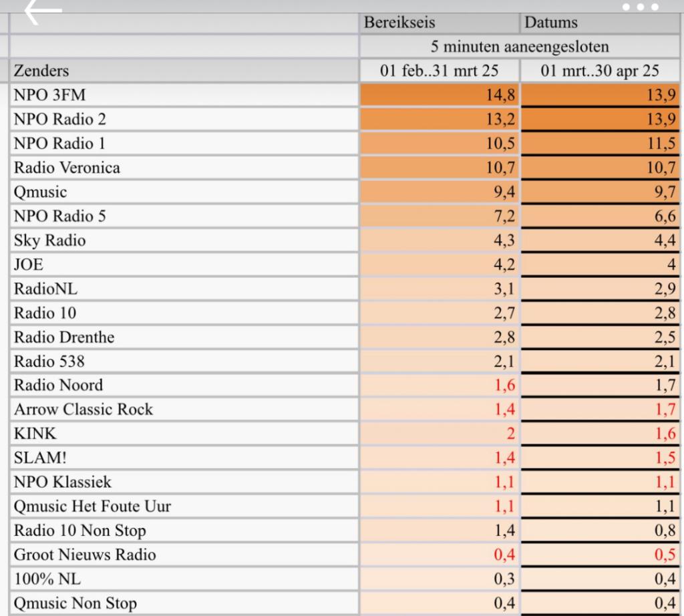Select the NPO 3FM row label
Screen dimensions: 684x616
tap(184, 95)
